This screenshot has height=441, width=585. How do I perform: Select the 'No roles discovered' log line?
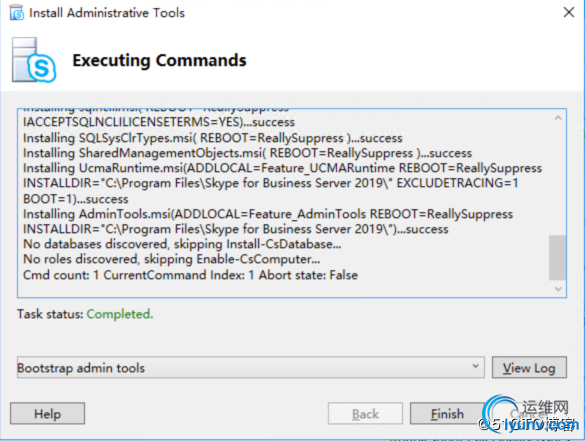(x=172, y=259)
